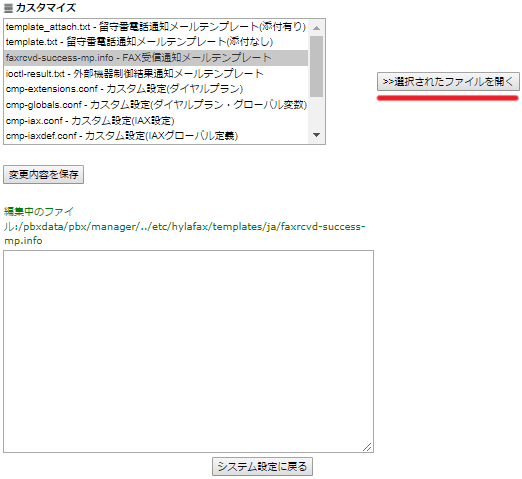522x479 pixels.
Task: Select template_attach.txt in the file list
Action: click(156, 27)
